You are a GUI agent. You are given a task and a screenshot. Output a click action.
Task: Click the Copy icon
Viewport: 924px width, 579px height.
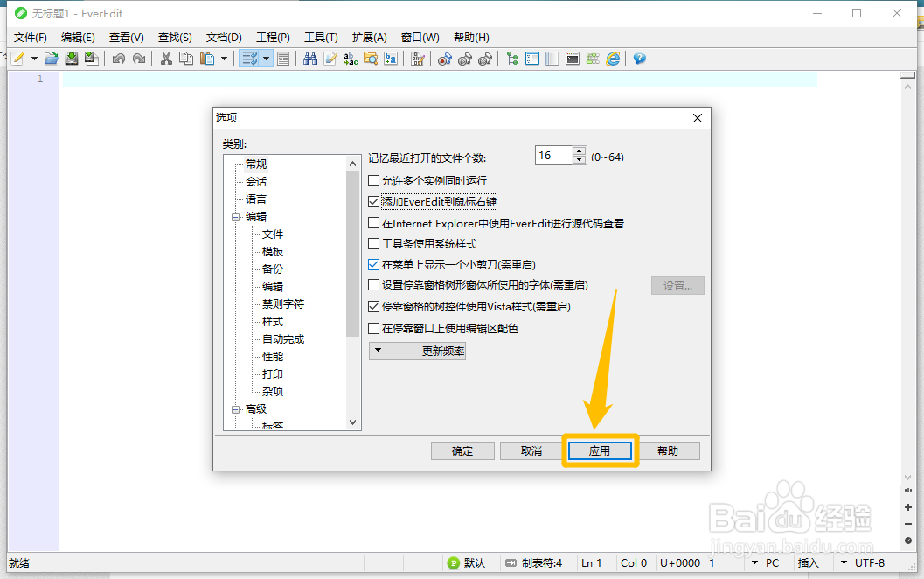coord(186,59)
